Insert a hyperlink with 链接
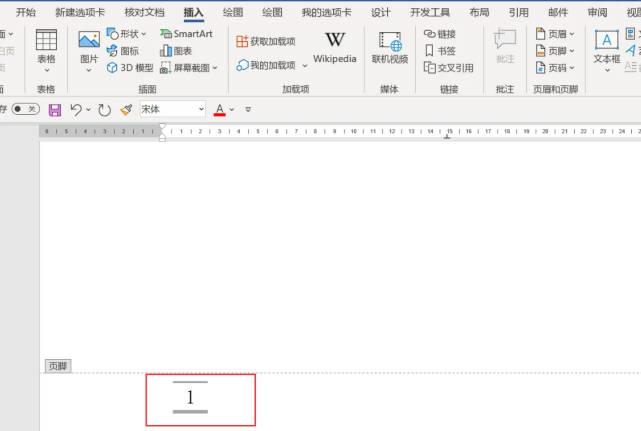The width and height of the screenshot is (641, 431). tap(439, 34)
